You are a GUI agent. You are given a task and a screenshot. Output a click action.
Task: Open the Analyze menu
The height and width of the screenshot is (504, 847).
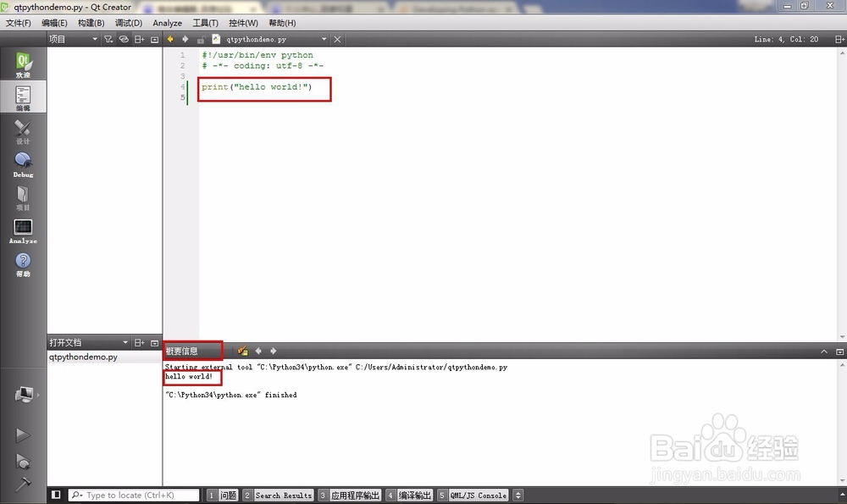(168, 23)
